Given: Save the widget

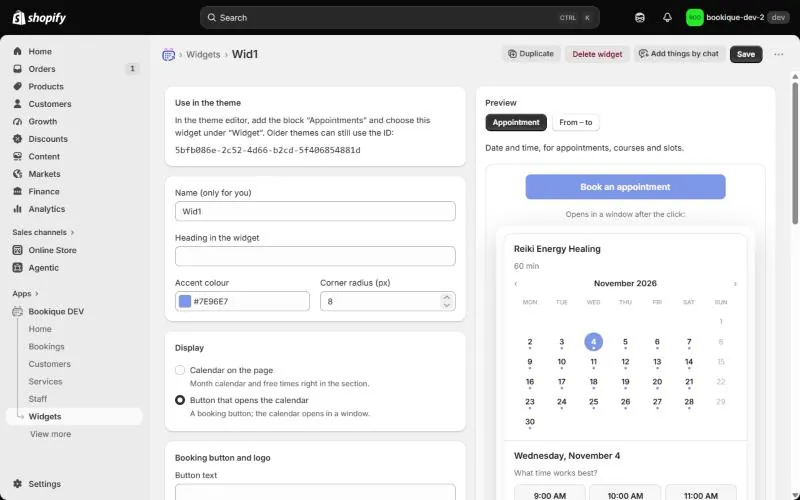Looking at the screenshot, I should pos(746,54).
